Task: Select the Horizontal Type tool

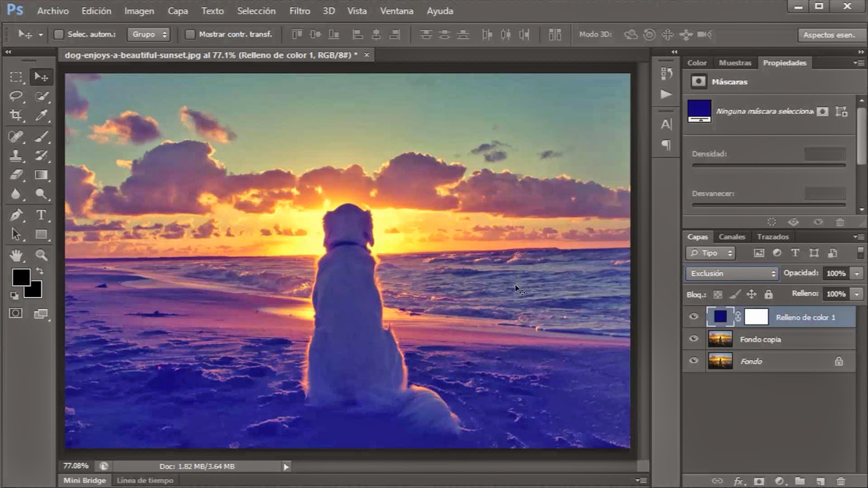Action: [41, 215]
